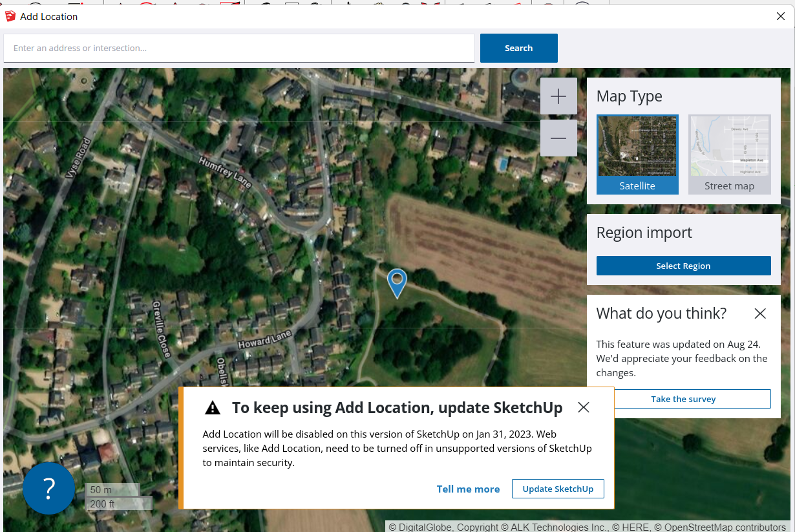This screenshot has height=532, width=795.
Task: Zoom in the map with plus button
Action: [x=558, y=96]
